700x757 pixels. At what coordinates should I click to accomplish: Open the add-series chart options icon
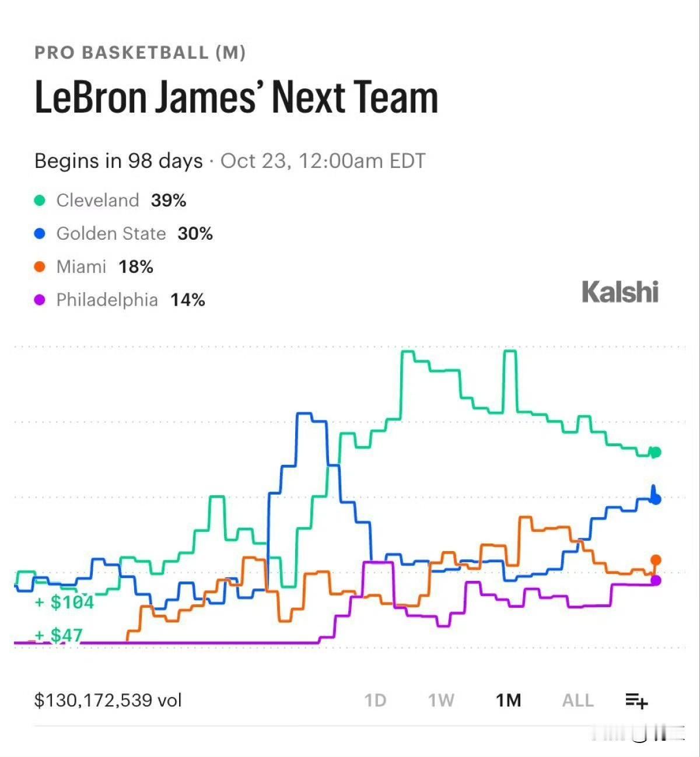tap(636, 700)
